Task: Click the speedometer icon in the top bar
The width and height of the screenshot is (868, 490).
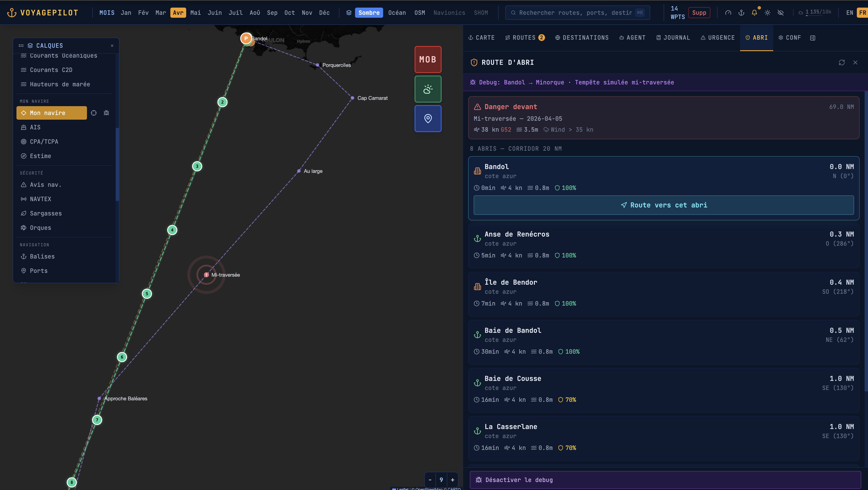Action: (728, 12)
